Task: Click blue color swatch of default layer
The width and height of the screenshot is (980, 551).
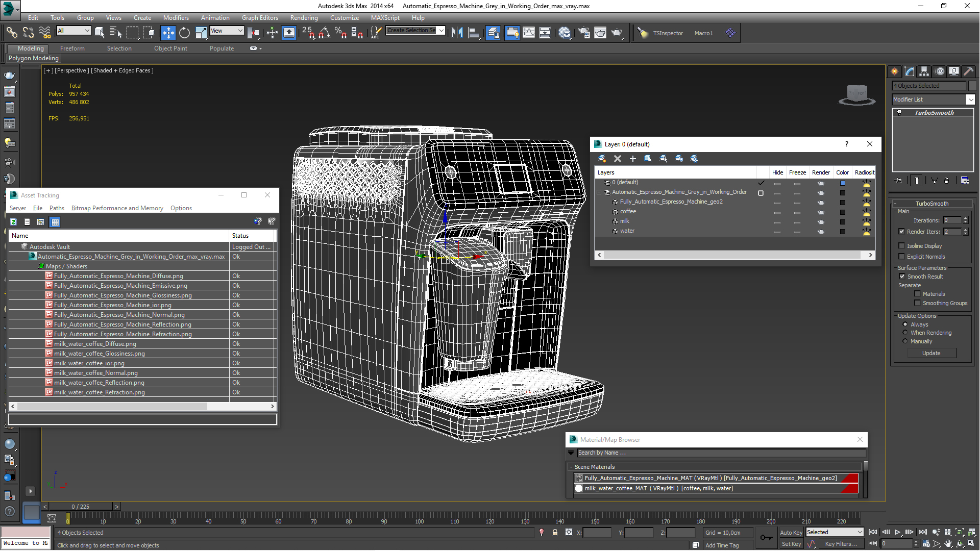Action: pyautogui.click(x=843, y=183)
